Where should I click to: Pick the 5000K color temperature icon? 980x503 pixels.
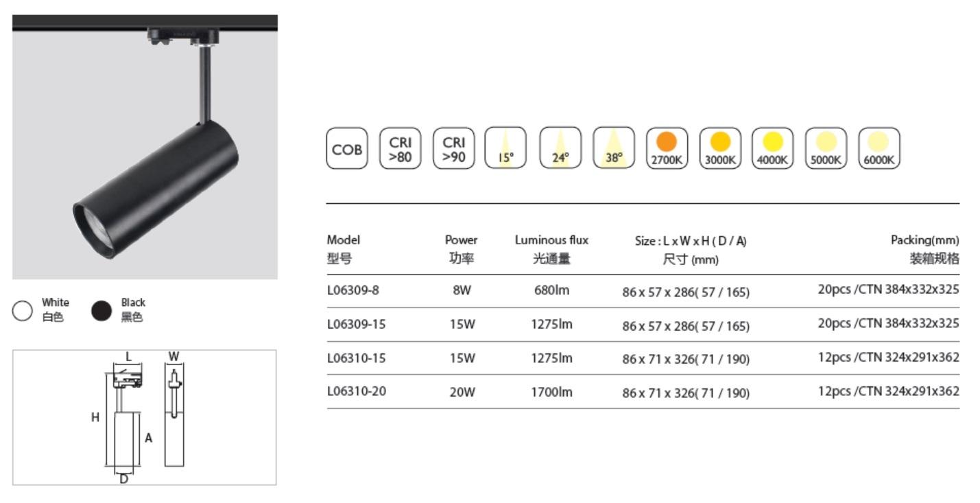pos(826,148)
